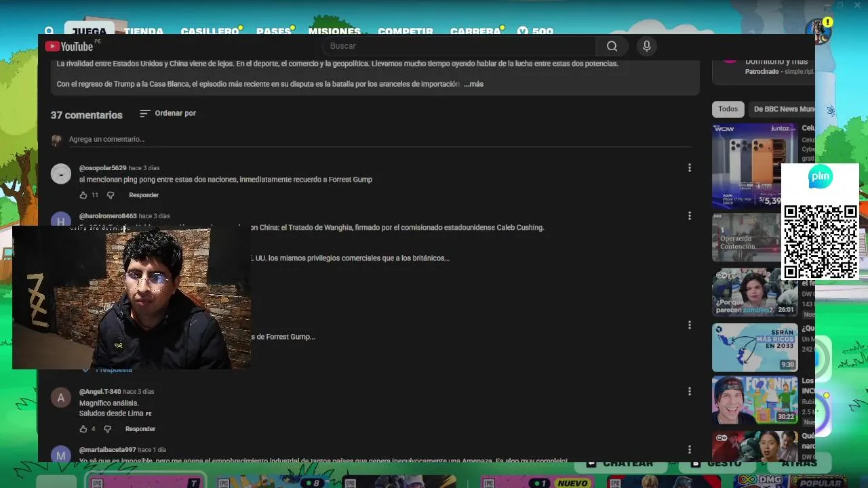Click 'hace 3 días' on @osopolar5629 comment
The width and height of the screenshot is (868, 488).
coord(144,168)
